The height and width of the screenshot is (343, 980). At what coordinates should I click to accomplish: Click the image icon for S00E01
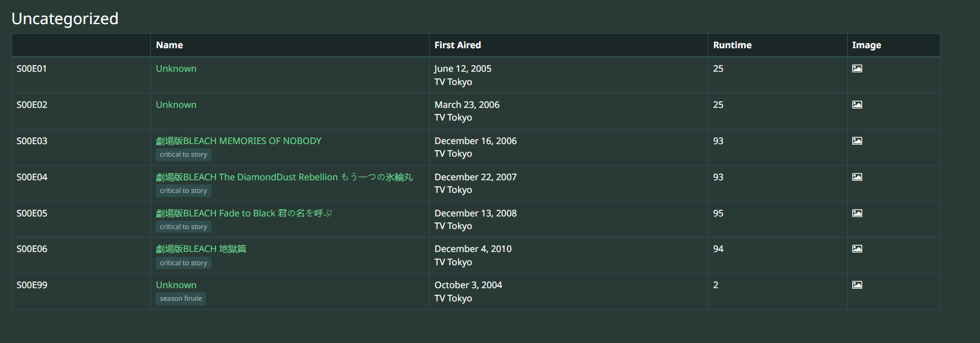857,69
